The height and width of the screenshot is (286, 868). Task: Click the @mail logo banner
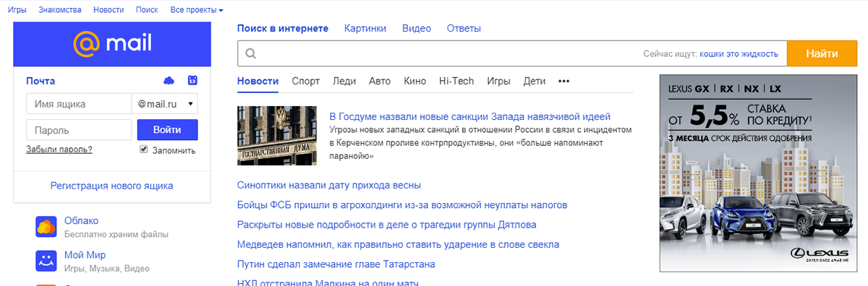[x=112, y=44]
